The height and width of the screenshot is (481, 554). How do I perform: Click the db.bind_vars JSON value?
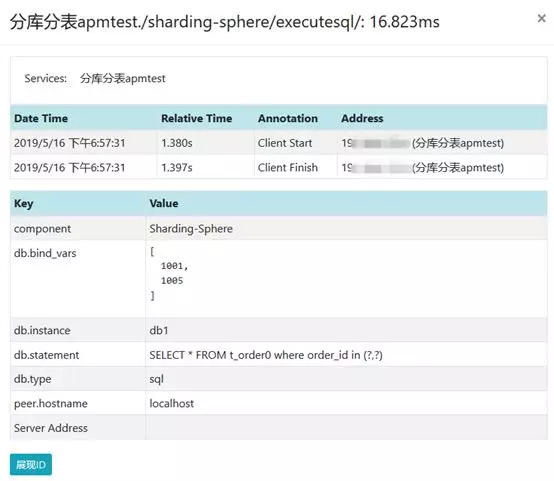click(169, 274)
